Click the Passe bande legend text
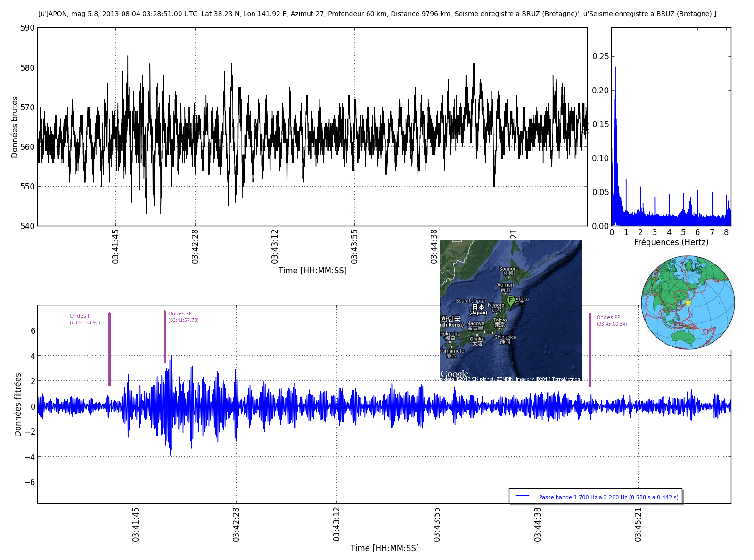 (x=608, y=497)
